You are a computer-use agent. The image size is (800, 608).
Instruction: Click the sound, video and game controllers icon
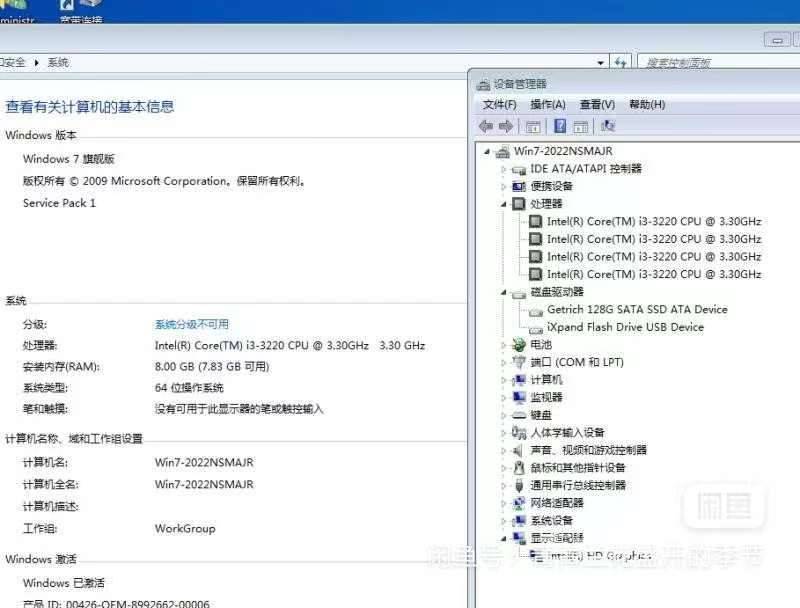pos(518,450)
